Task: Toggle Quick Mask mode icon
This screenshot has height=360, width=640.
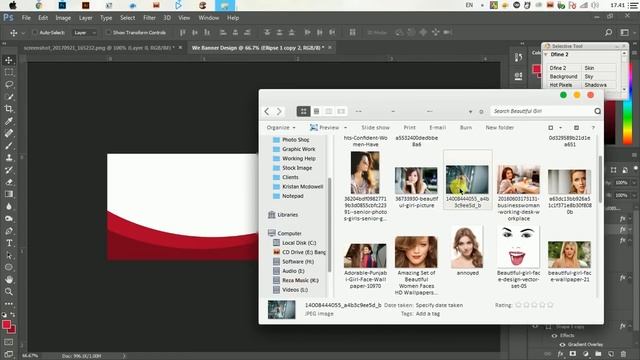Action: (x=9, y=342)
